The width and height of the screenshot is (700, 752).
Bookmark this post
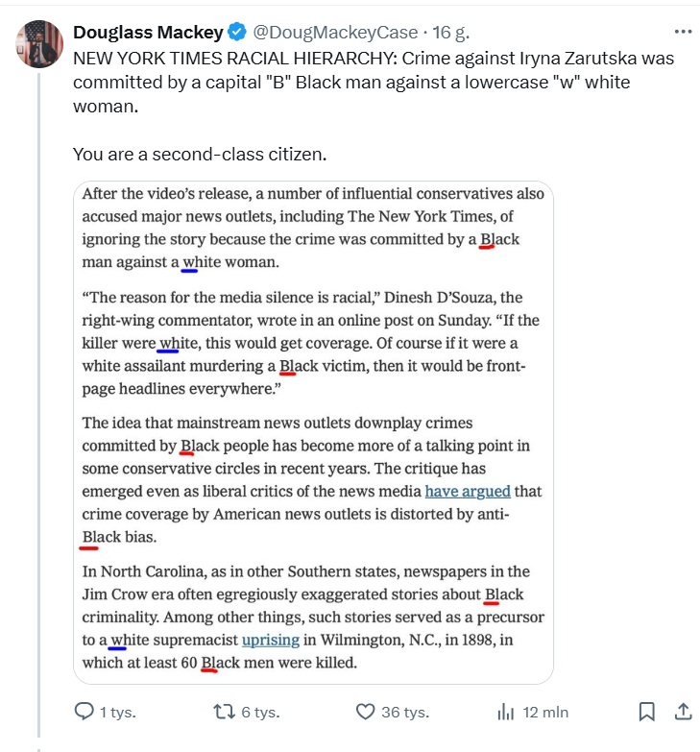click(x=647, y=712)
